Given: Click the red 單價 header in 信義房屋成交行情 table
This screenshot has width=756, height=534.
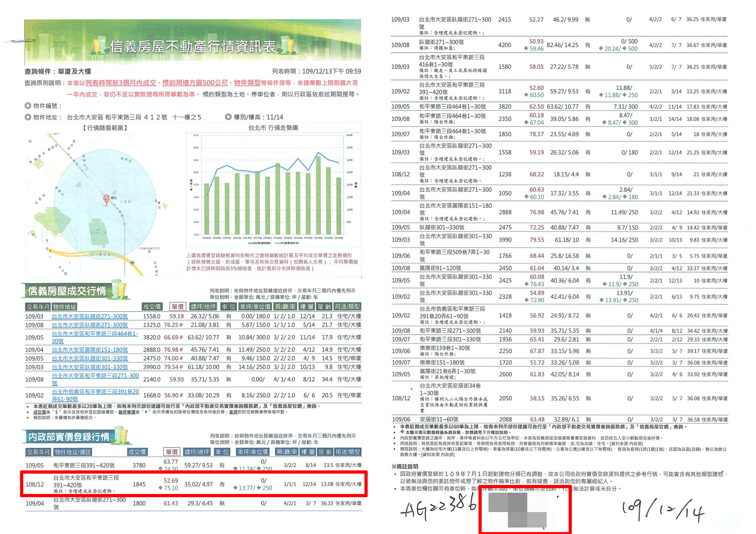Looking at the screenshot, I should click(177, 307).
